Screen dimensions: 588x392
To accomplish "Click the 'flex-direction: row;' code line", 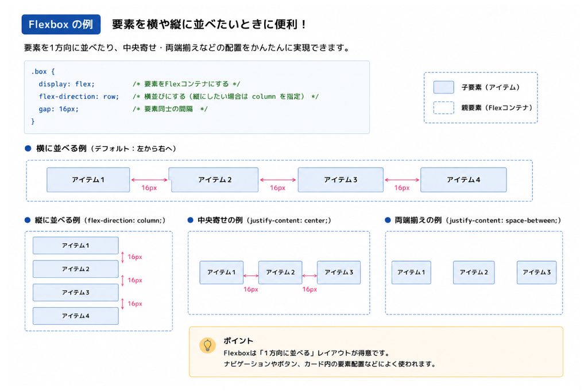I will tap(79, 96).
